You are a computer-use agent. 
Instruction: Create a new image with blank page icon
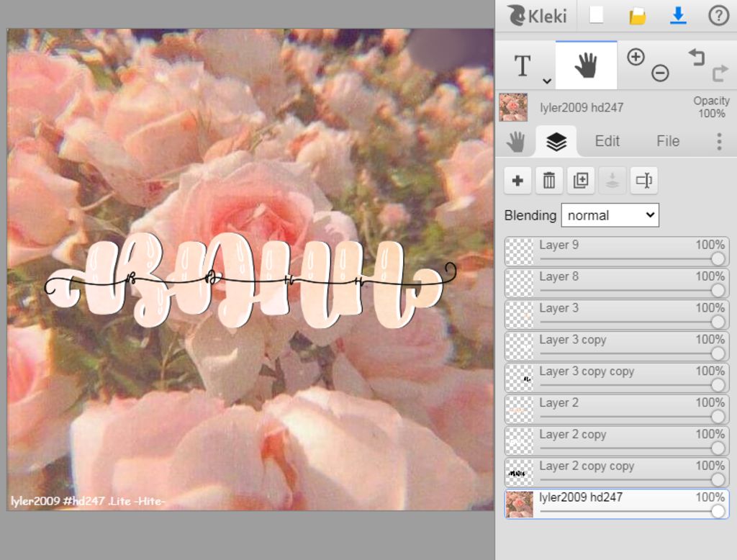[596, 15]
